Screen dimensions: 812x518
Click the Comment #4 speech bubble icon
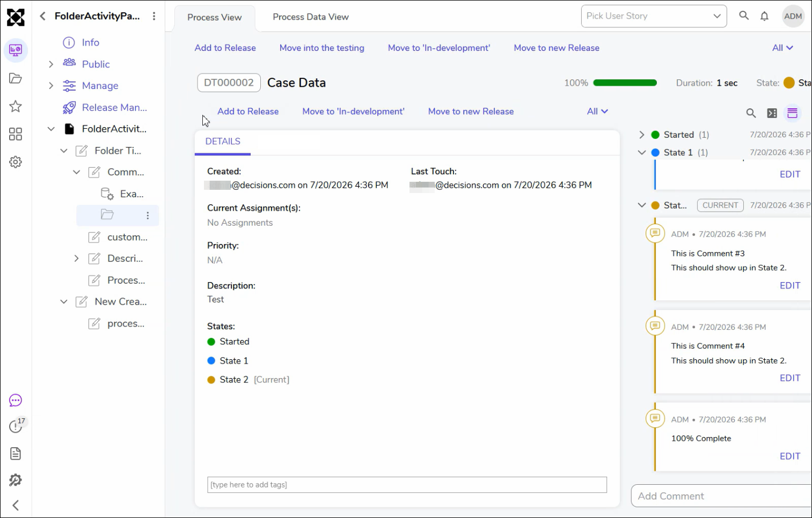pyautogui.click(x=655, y=325)
